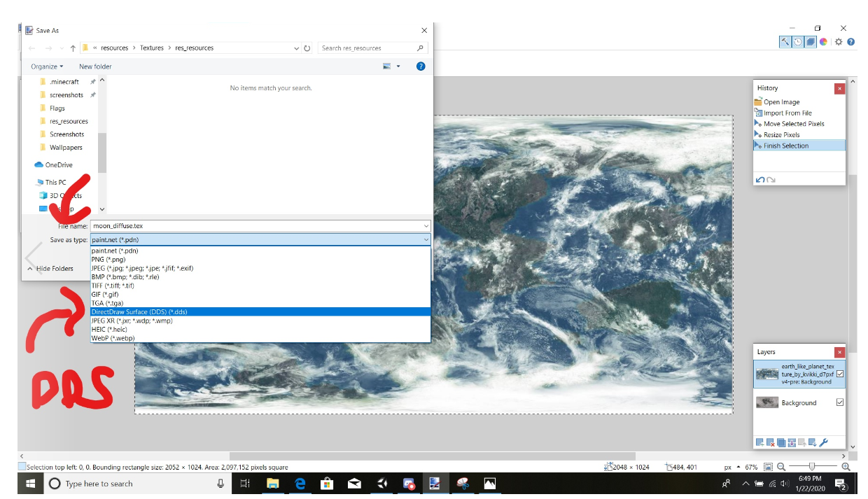
Task: Select Move Selected Pixels history entry
Action: (x=799, y=124)
